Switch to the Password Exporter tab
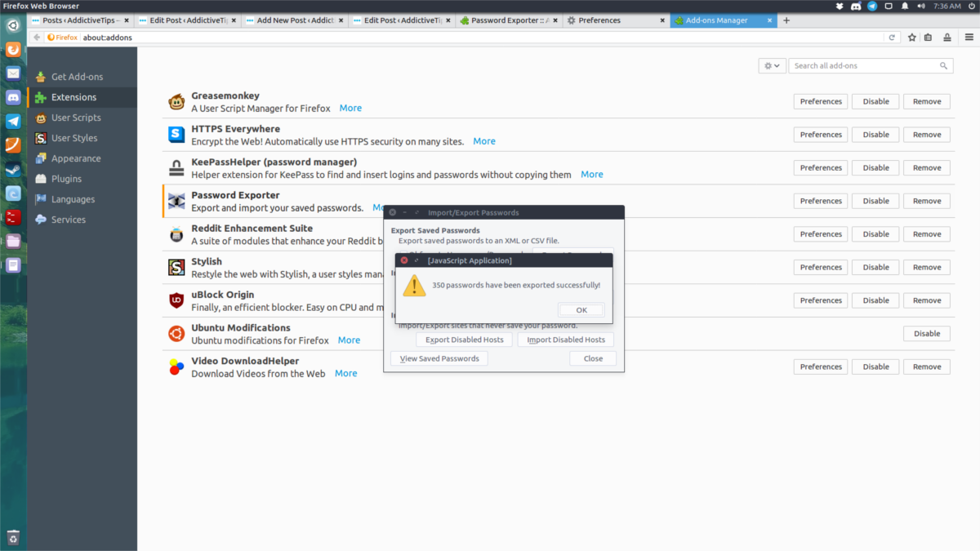The height and width of the screenshot is (551, 980). [509, 20]
